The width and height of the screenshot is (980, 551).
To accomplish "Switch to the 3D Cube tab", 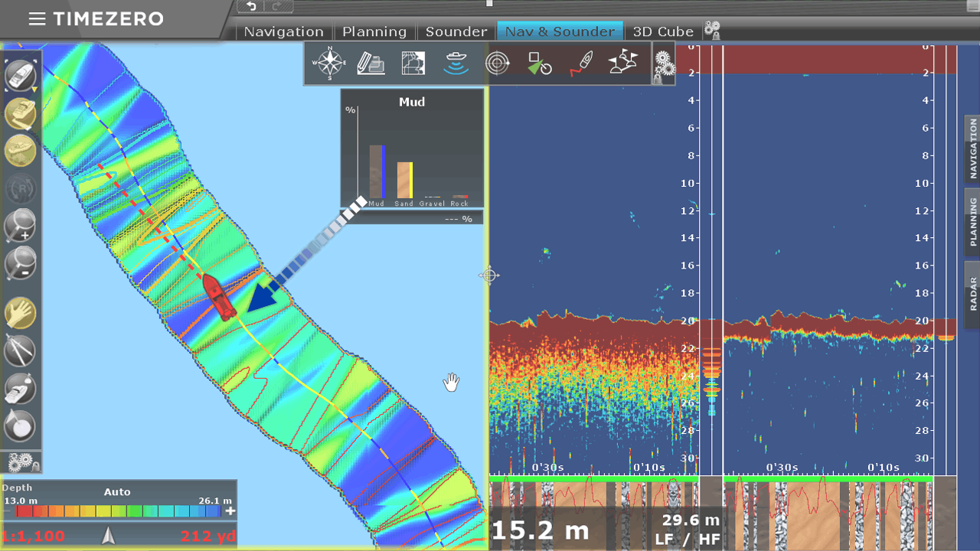I will point(663,31).
